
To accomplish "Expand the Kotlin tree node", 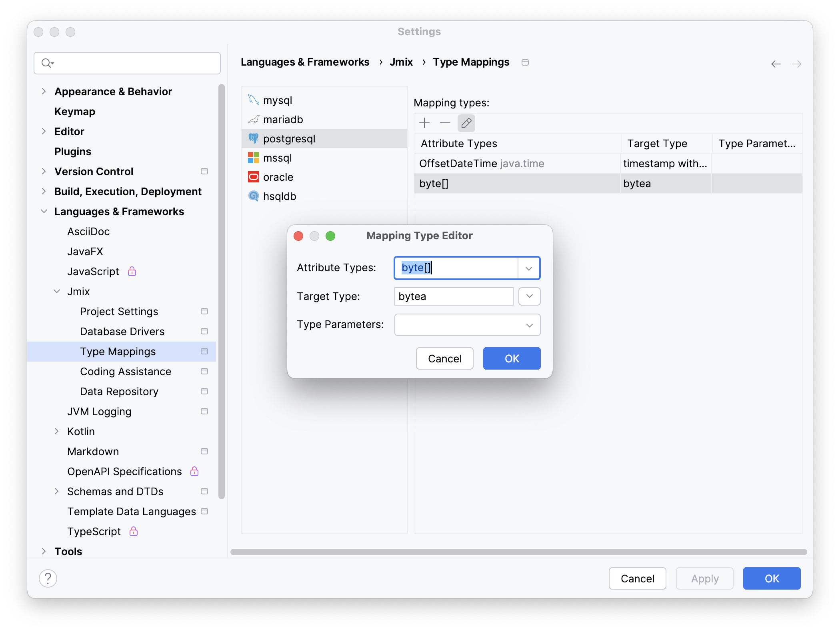I will pyautogui.click(x=56, y=431).
